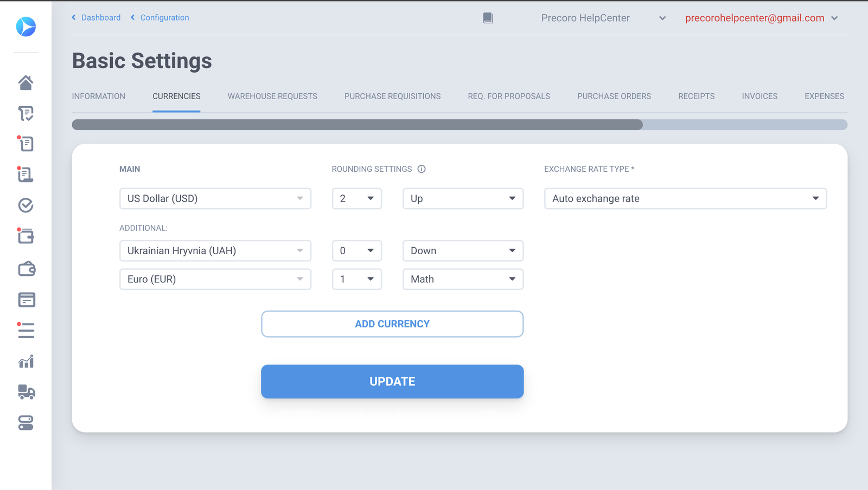The image size is (868, 490).
Task: Click the horizontal tabs scrollbar thumb
Action: [358, 125]
